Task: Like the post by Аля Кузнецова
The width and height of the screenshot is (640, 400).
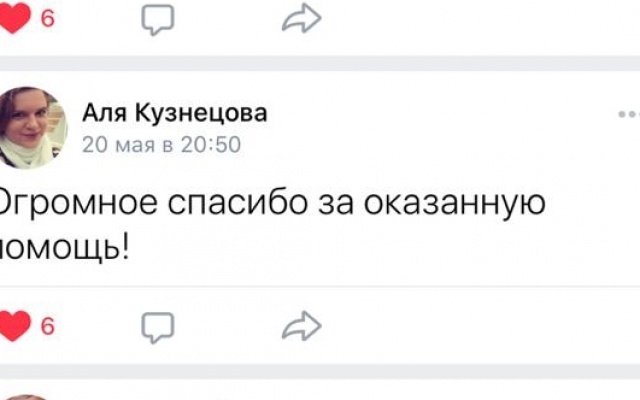Action: coord(14,325)
